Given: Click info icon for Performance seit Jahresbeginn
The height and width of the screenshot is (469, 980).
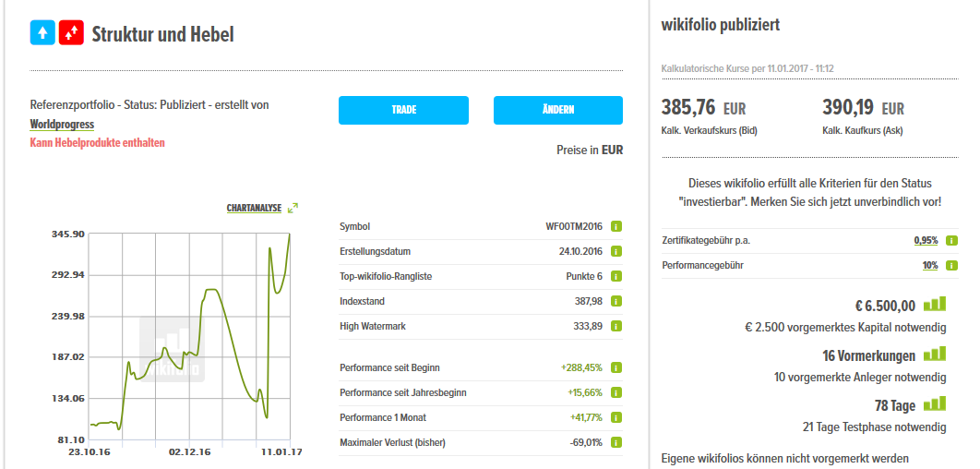Looking at the screenshot, I should point(615,392).
